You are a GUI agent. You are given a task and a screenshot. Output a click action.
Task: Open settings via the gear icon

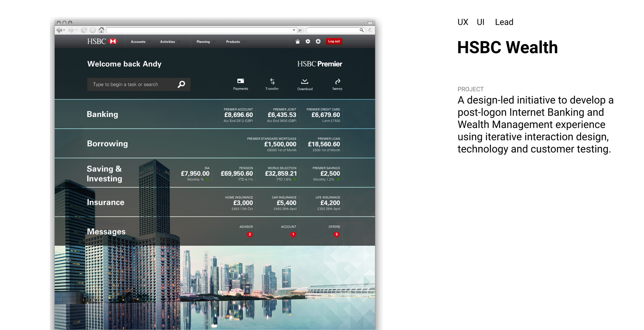pos(308,41)
